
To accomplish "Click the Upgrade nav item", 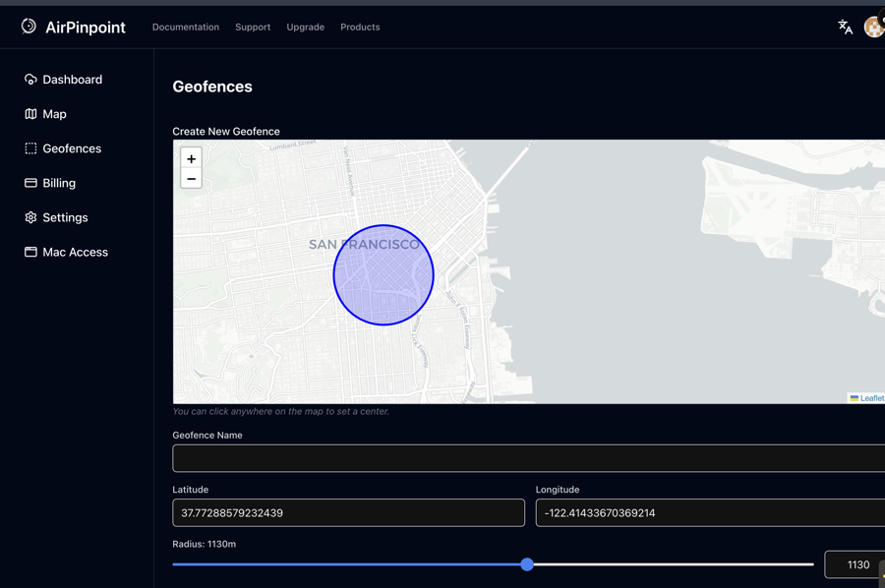I will coord(305,27).
